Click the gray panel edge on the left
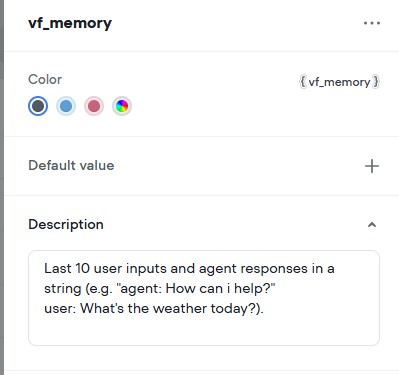This screenshot has width=399, height=375. (2, 187)
